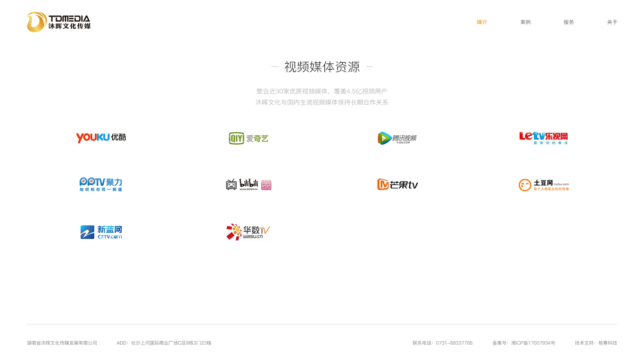The image size is (644, 362).
Task: Click the bilibili logo
Action: coord(248,184)
